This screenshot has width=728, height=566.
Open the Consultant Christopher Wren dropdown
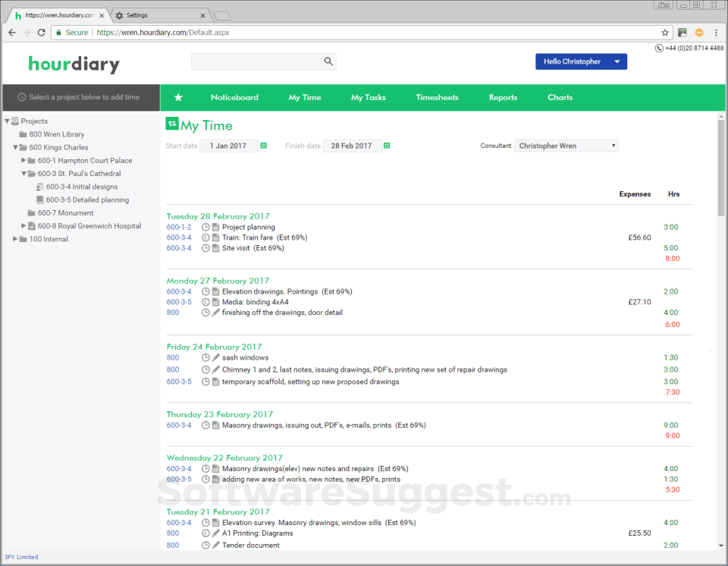pos(566,146)
